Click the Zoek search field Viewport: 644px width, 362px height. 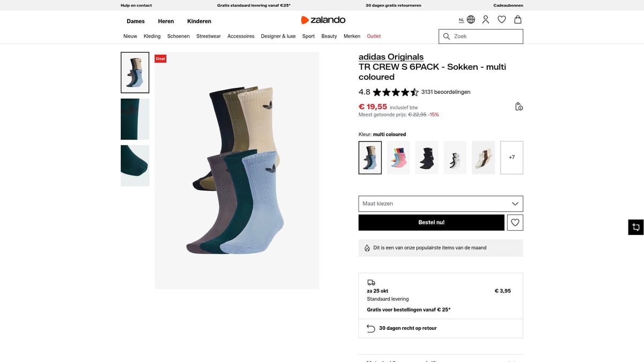486,36
